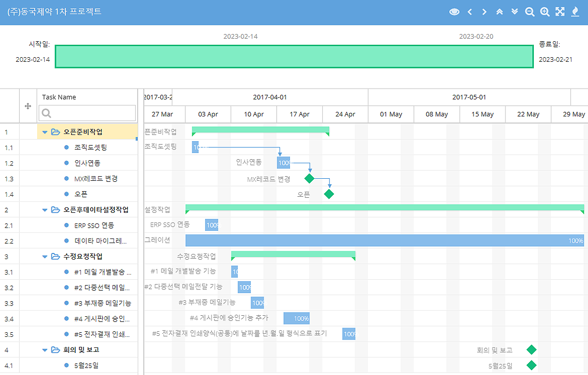This screenshot has width=588, height=375.
Task: Click the double up chevron icon
Action: [499, 12]
